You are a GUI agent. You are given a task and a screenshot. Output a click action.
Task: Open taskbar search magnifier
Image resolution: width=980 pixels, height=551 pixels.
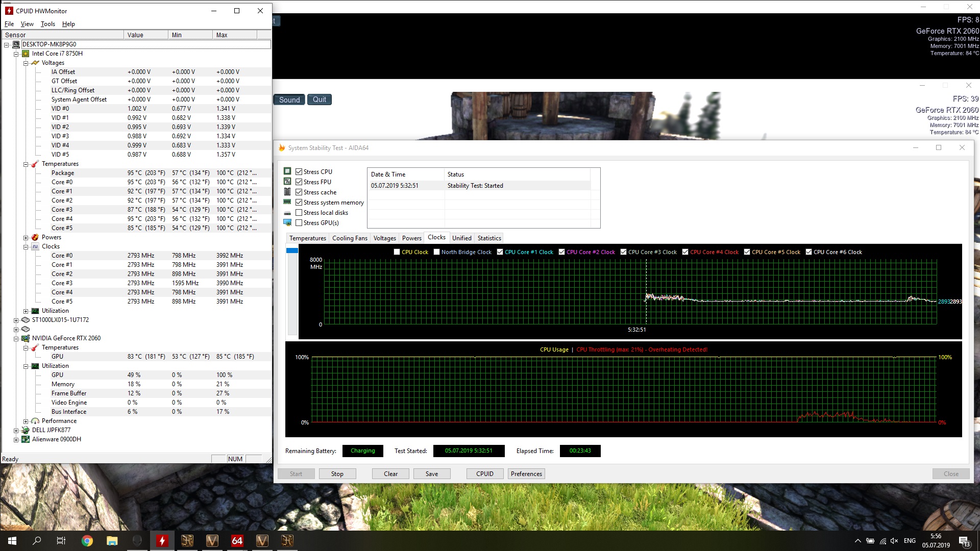(37, 541)
